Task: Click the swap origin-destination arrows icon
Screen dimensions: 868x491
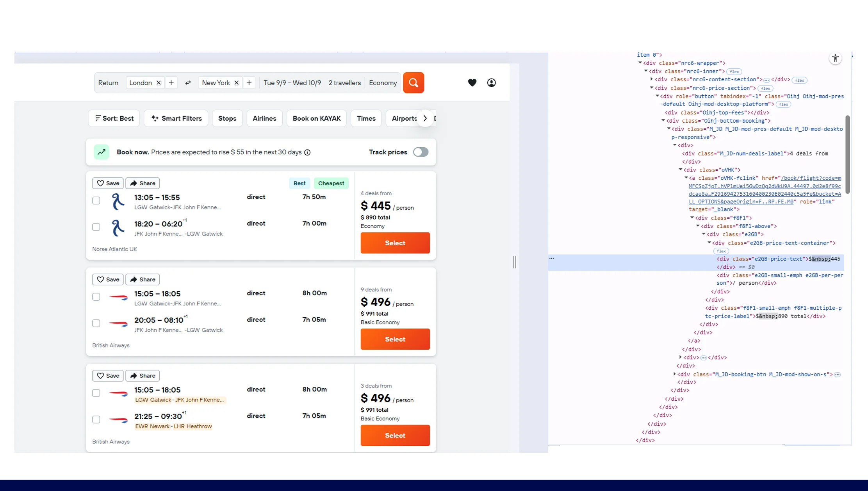Action: [188, 82]
